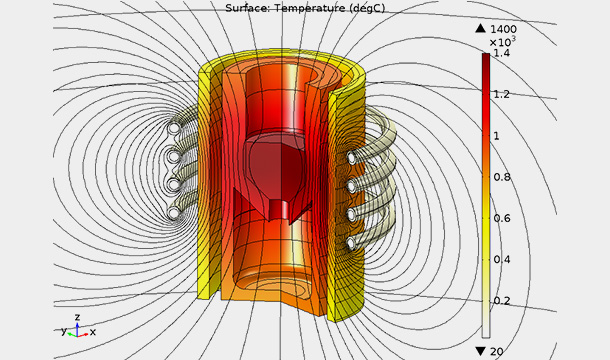Click the 1400 maximum value label
Screen dimensions: 610x360
point(503,29)
